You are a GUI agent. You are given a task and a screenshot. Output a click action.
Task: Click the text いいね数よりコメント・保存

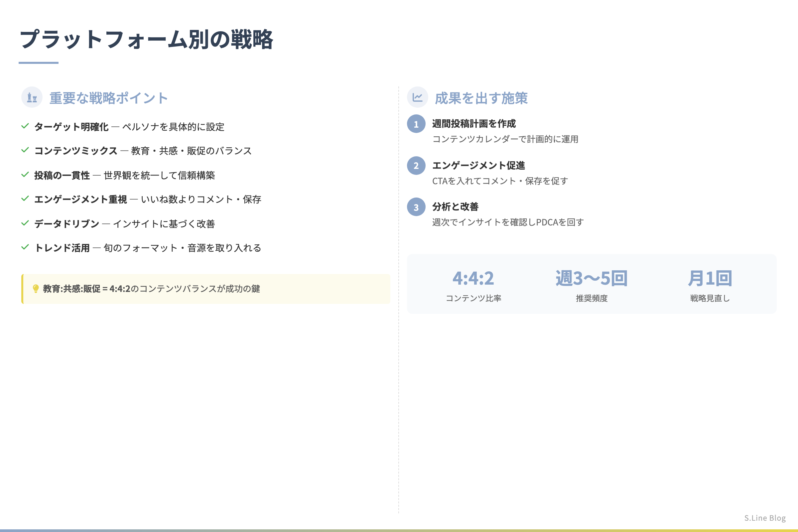(201, 199)
